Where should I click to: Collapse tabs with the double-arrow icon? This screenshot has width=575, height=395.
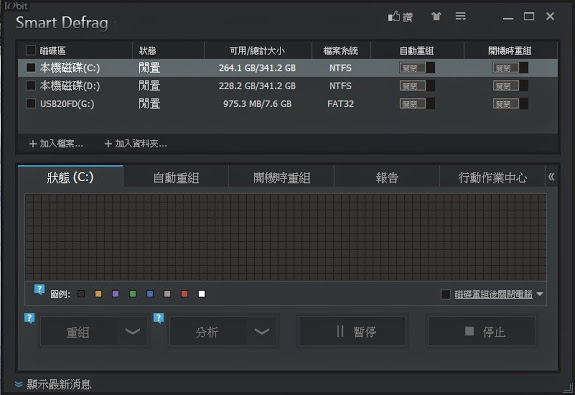[551, 177]
